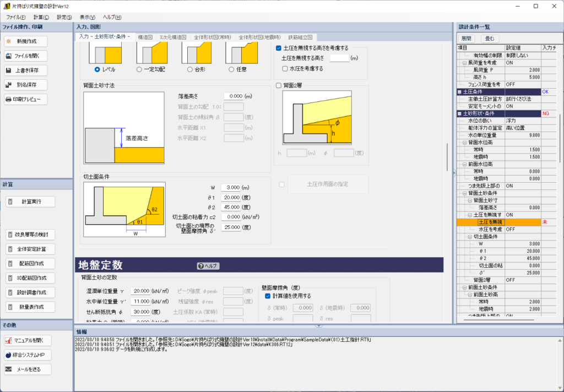Click splitter arrow above 情報 panel
This screenshot has width=564, height=392.
click(318, 325)
